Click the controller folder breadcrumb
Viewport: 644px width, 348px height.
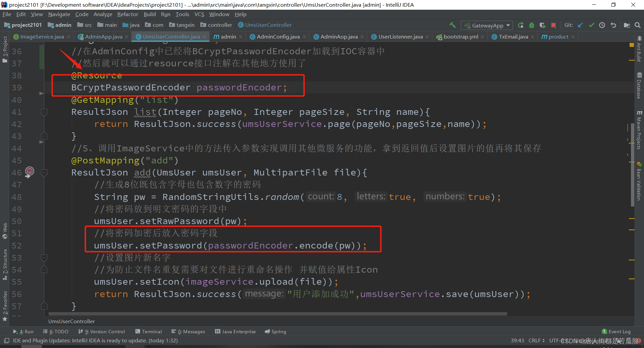pos(216,25)
